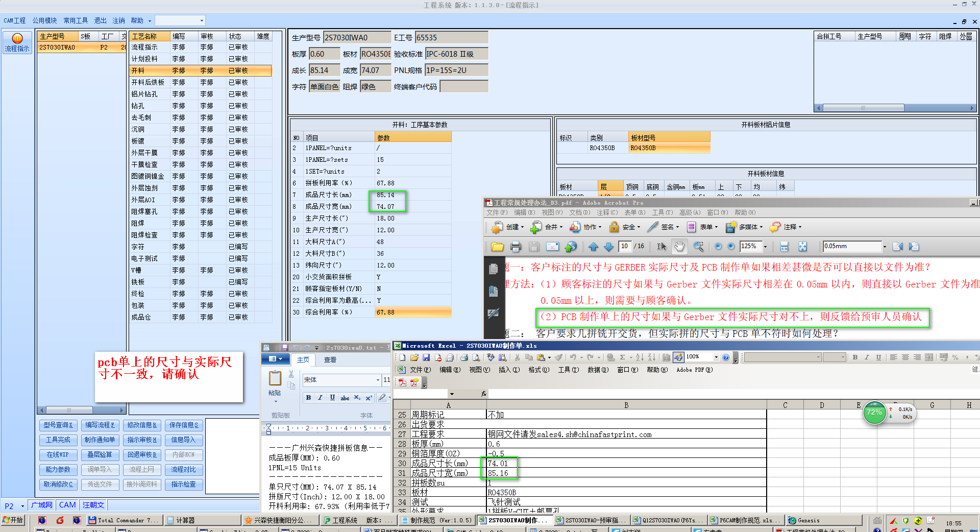Click the 编写流程 button
980x532 pixels.
point(100,425)
